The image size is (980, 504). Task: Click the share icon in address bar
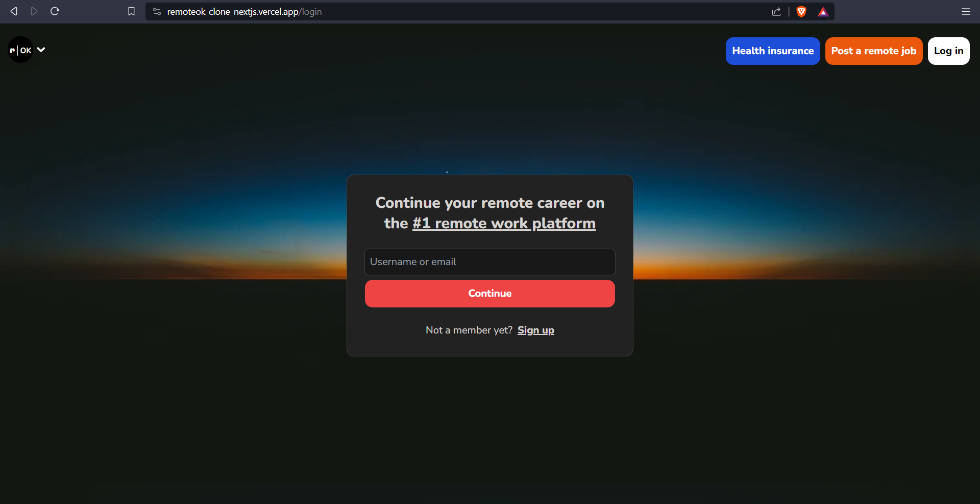pos(776,11)
